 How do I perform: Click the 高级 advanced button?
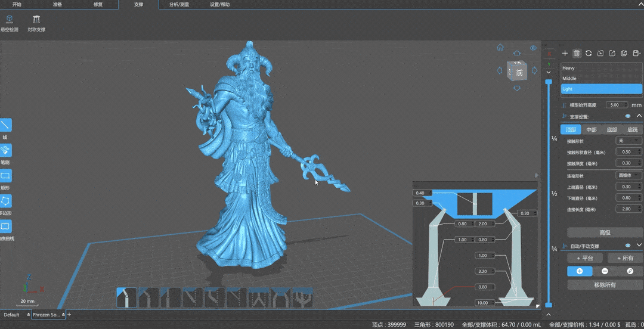pyautogui.click(x=604, y=232)
